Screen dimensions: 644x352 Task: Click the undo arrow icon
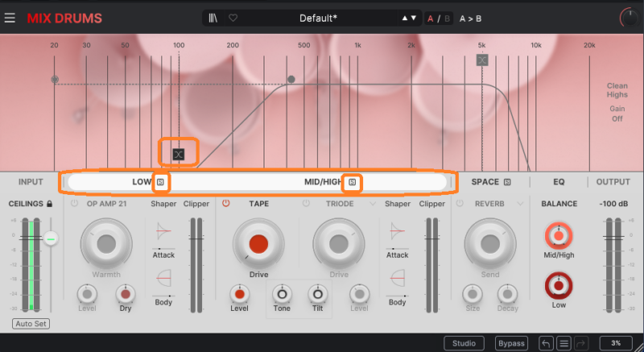[547, 343]
